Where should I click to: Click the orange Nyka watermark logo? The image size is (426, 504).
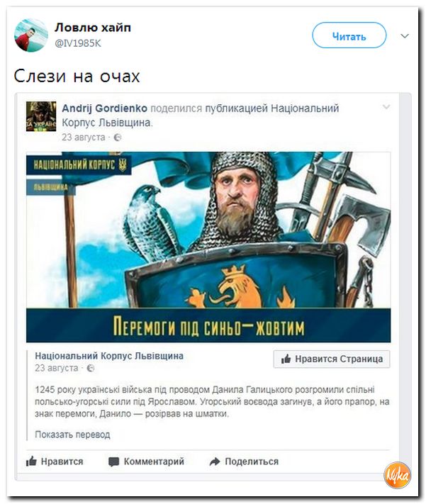tap(398, 476)
